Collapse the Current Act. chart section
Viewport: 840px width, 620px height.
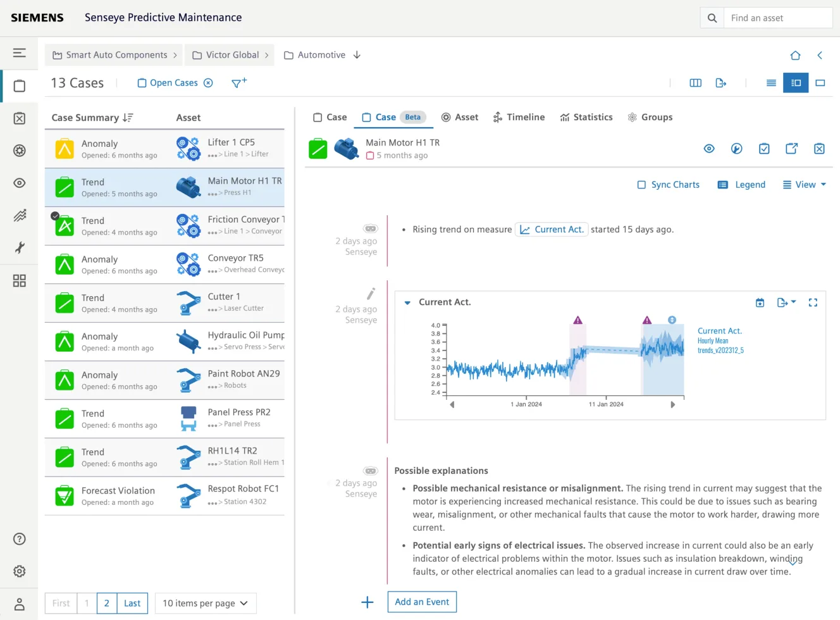point(407,303)
